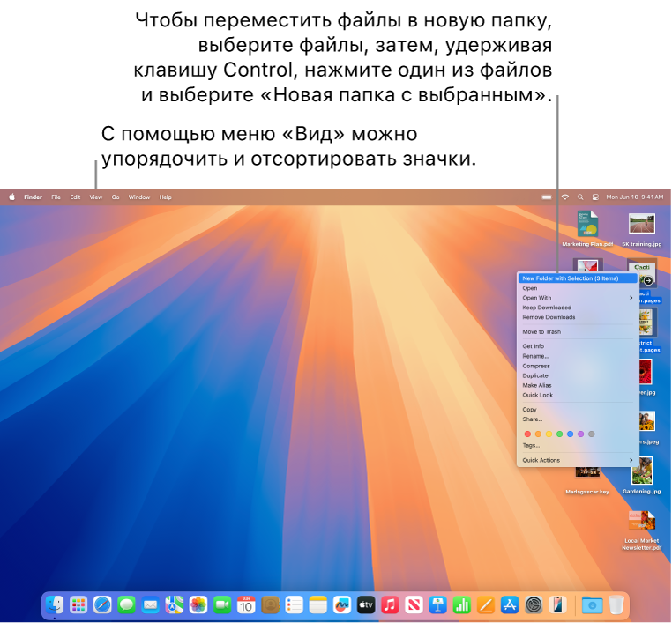Open Spotlight search in the menu bar
Screen dimensions: 672x623
coord(580,197)
